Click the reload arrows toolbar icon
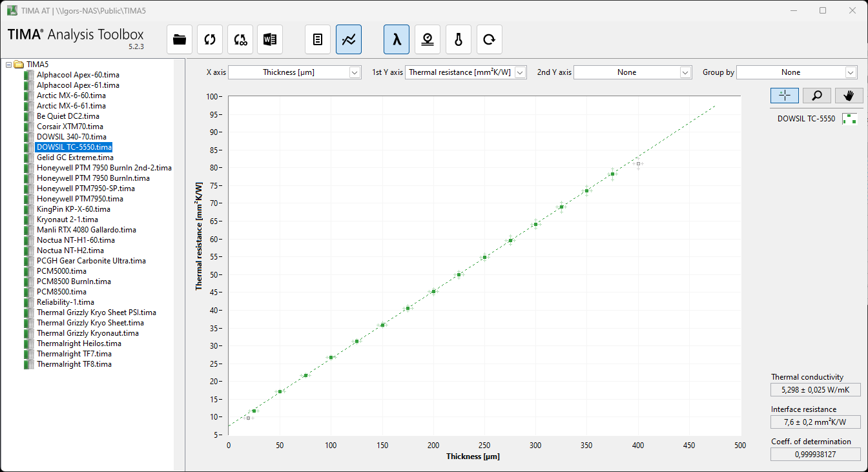This screenshot has height=472, width=868. point(210,39)
